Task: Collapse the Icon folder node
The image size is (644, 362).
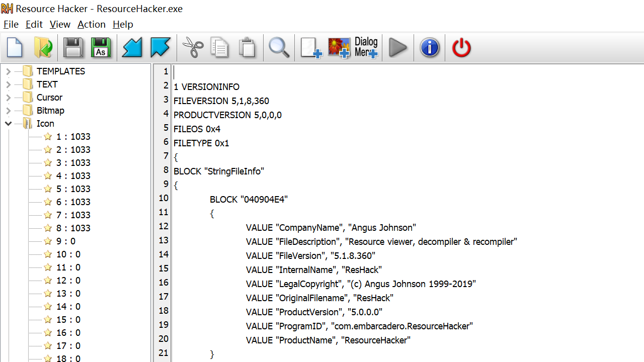Action: [8, 124]
